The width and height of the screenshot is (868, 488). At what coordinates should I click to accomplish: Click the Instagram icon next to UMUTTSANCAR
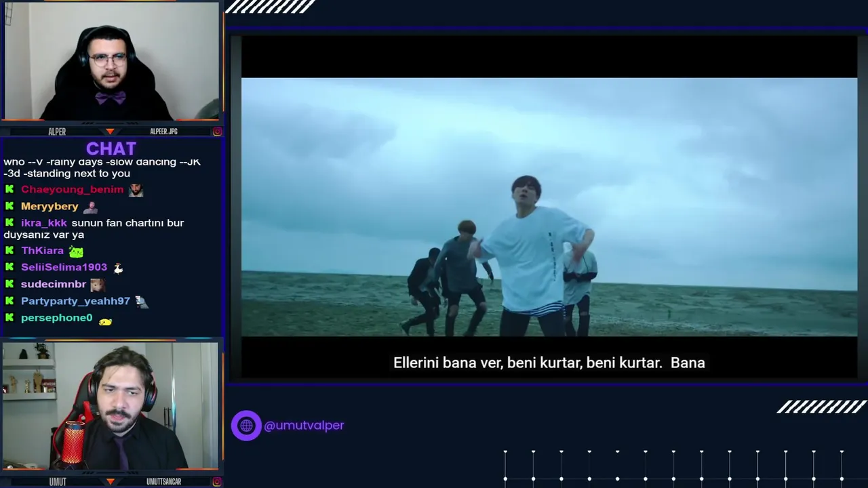click(x=217, y=481)
